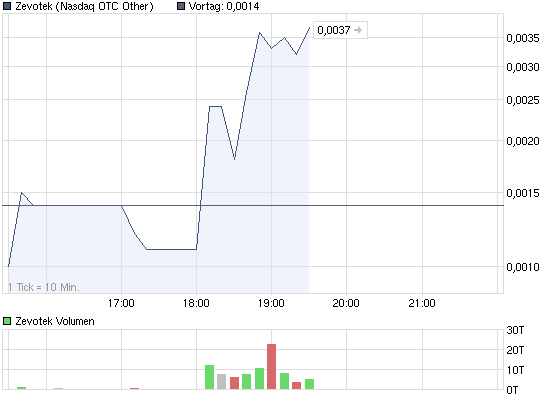Click the 0,0035 price axis label
This screenshot has height=398, width=545.
point(523,38)
